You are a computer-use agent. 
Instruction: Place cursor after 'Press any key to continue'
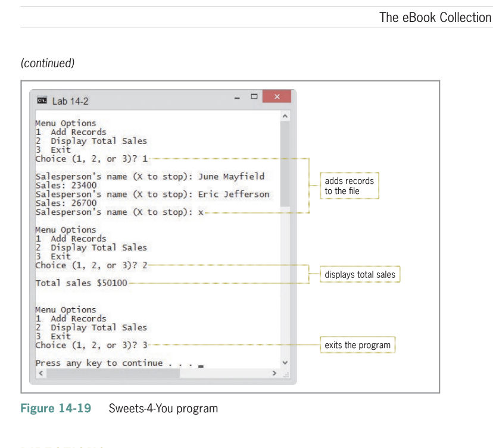pos(200,362)
